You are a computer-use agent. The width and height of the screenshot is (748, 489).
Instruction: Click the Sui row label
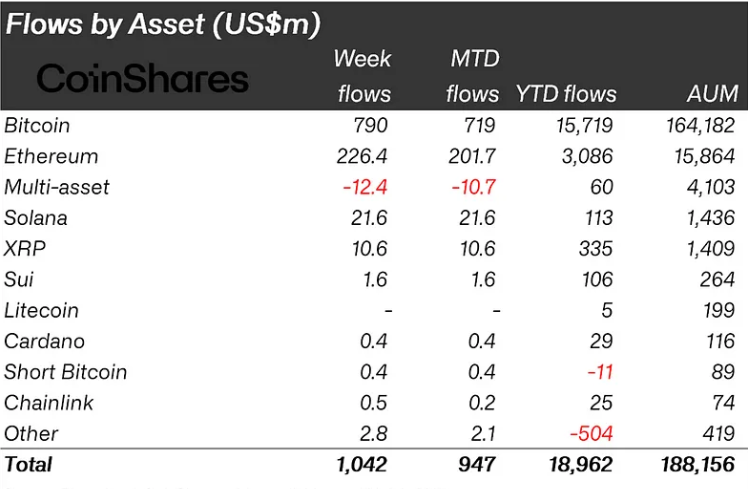tap(21, 280)
